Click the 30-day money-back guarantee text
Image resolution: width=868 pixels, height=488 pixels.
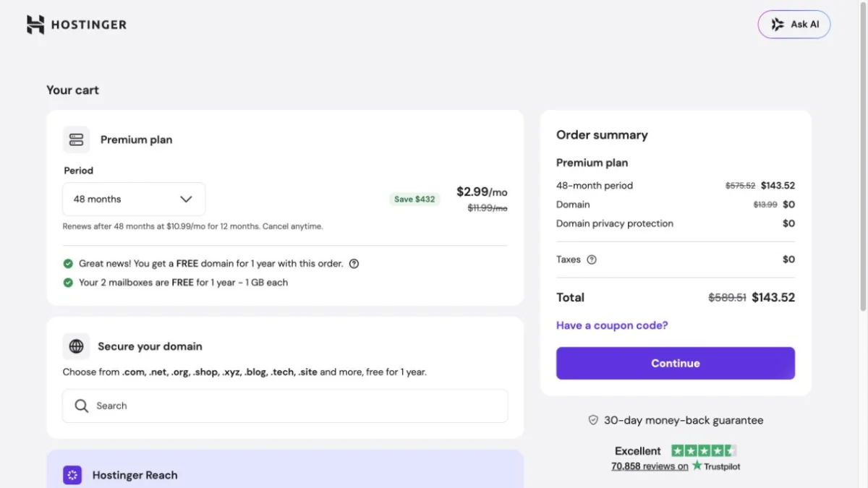(684, 420)
